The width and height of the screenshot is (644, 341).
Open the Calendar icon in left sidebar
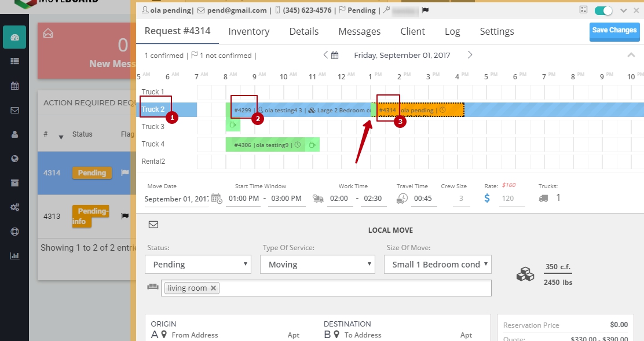[14, 85]
